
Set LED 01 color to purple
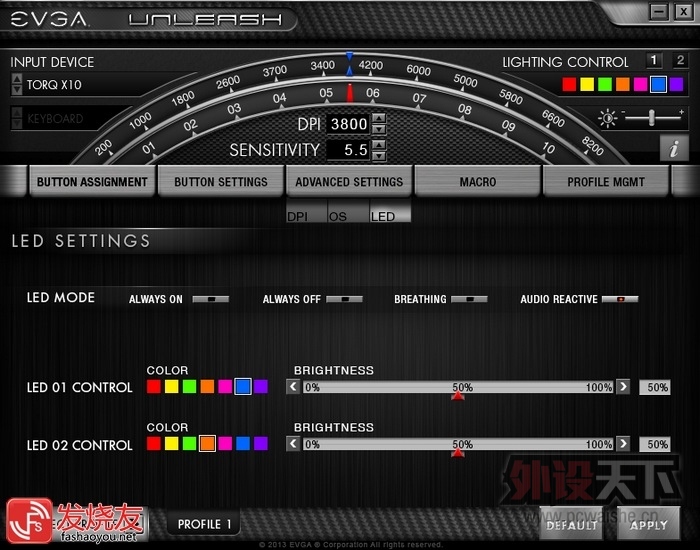(261, 387)
